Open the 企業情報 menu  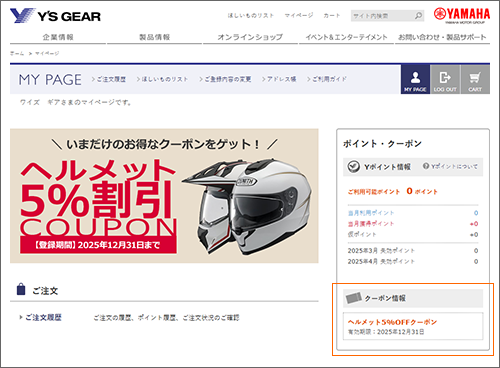[x=58, y=37]
